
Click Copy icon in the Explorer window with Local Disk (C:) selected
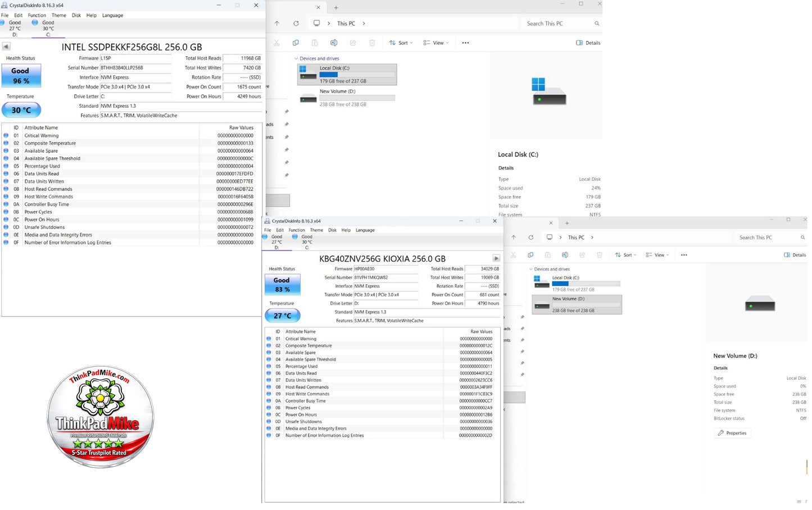coord(296,43)
